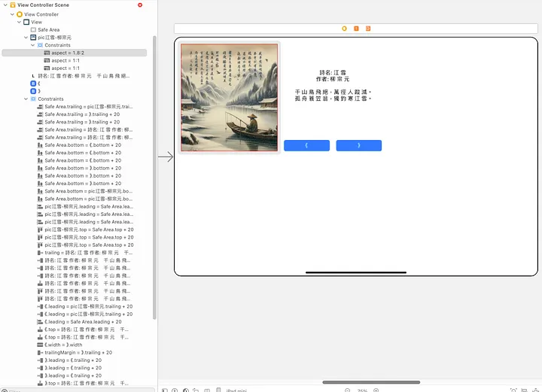Click the constraint icon beside trailingMargin = ⟩.trailing + 20
The width and height of the screenshot is (542, 392).
pyautogui.click(x=40, y=352)
